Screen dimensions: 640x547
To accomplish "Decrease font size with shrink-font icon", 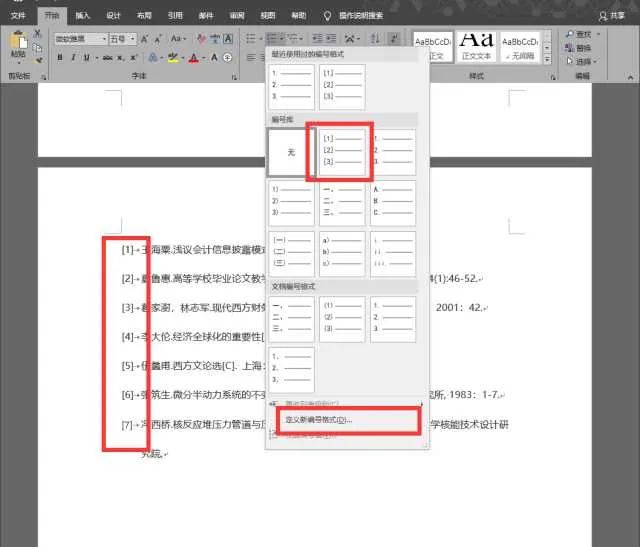I will point(158,39).
